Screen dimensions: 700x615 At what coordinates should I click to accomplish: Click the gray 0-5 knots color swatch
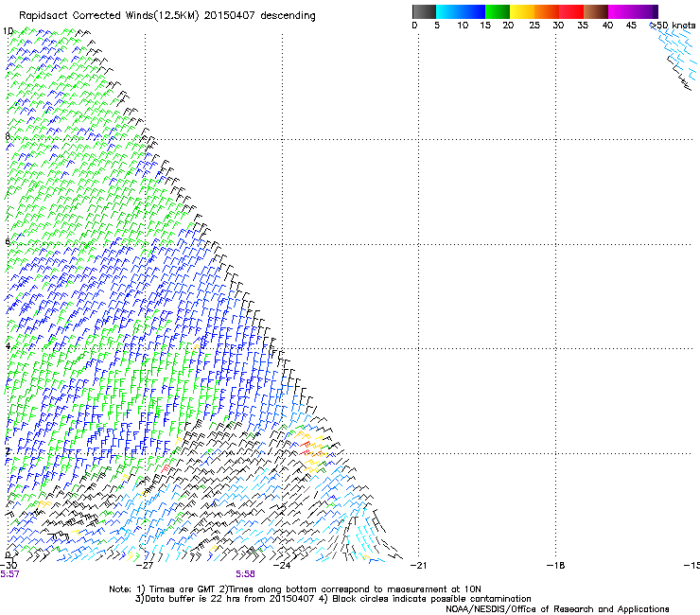click(424, 11)
